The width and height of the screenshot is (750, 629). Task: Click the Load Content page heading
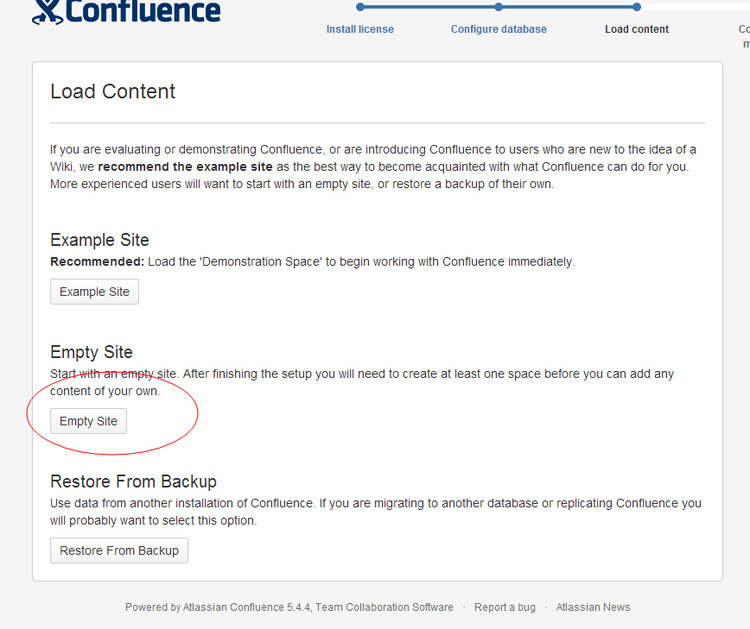(x=113, y=91)
